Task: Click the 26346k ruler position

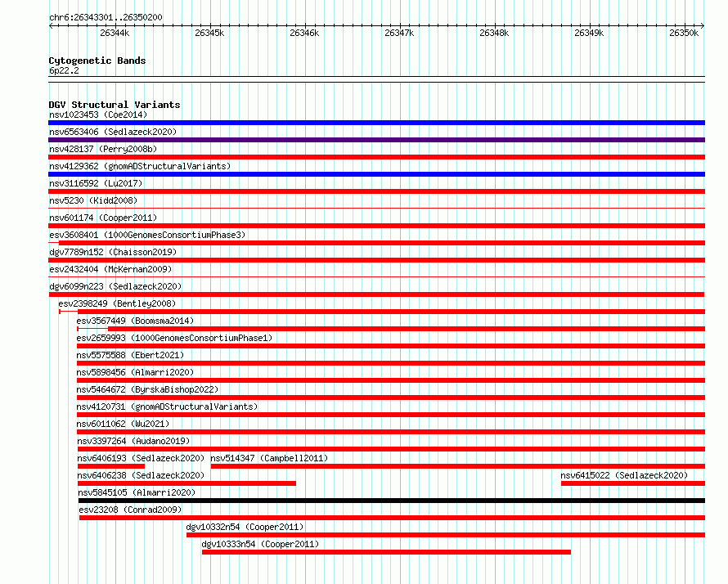Action: pyautogui.click(x=304, y=33)
